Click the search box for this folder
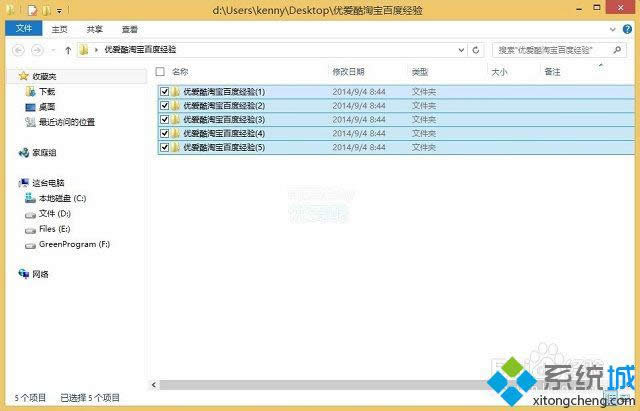This screenshot has width=640, height=411. pos(550,49)
